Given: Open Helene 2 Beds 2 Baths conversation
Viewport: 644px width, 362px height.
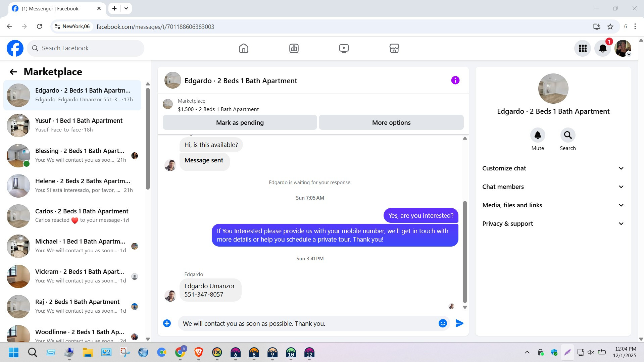Looking at the screenshot, I should 72,186.
